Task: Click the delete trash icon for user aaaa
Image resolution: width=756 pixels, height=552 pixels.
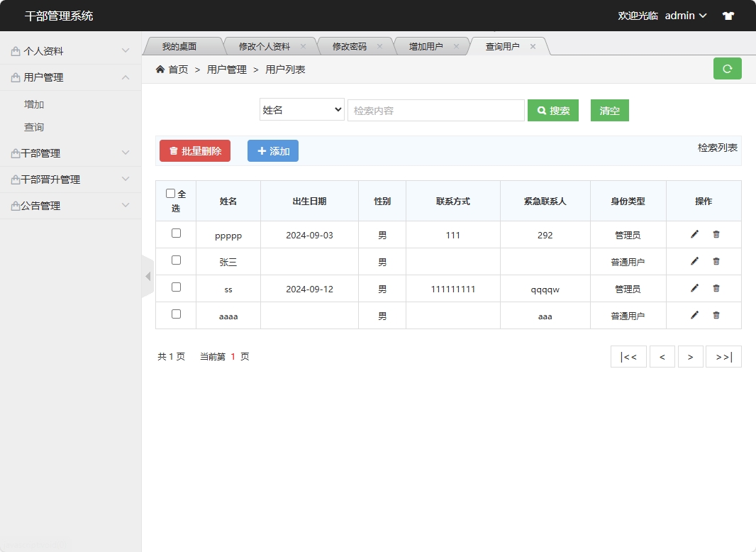Action: pos(716,315)
